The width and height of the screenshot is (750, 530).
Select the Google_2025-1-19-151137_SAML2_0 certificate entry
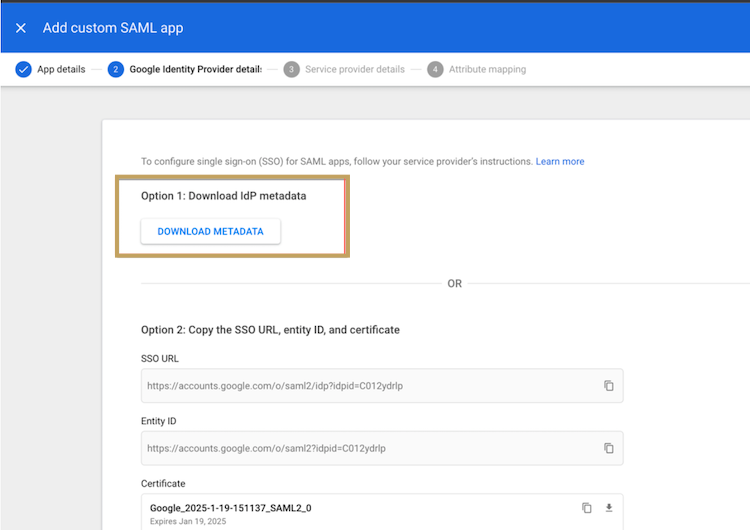231,508
